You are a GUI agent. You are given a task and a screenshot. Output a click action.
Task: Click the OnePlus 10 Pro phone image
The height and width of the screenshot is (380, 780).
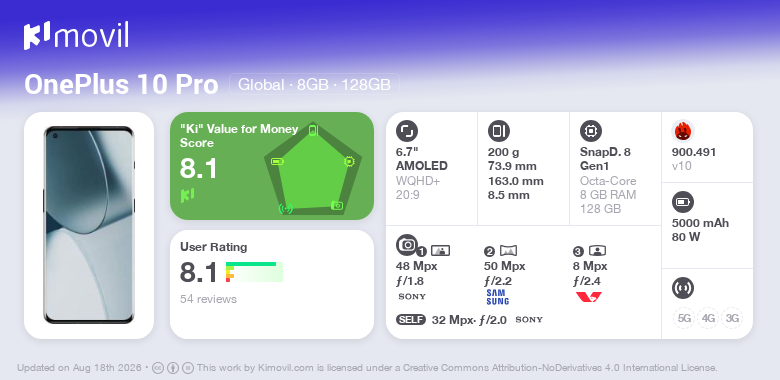[x=89, y=225]
